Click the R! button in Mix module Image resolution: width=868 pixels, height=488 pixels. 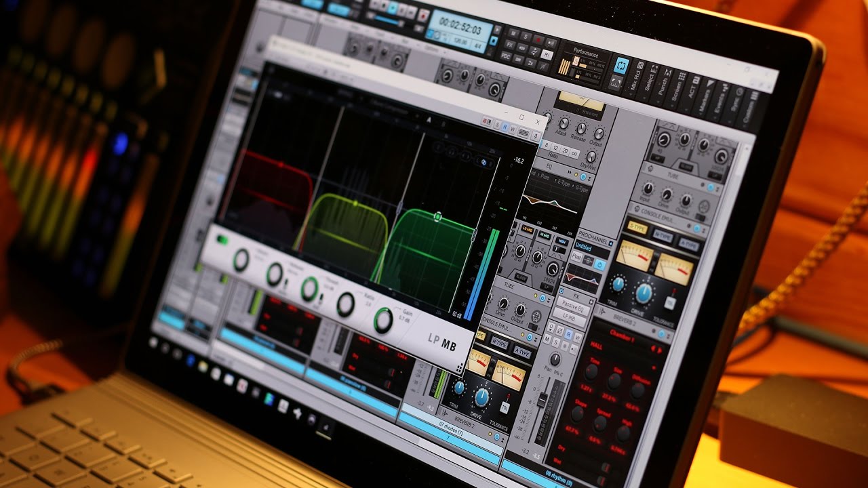(x=548, y=56)
